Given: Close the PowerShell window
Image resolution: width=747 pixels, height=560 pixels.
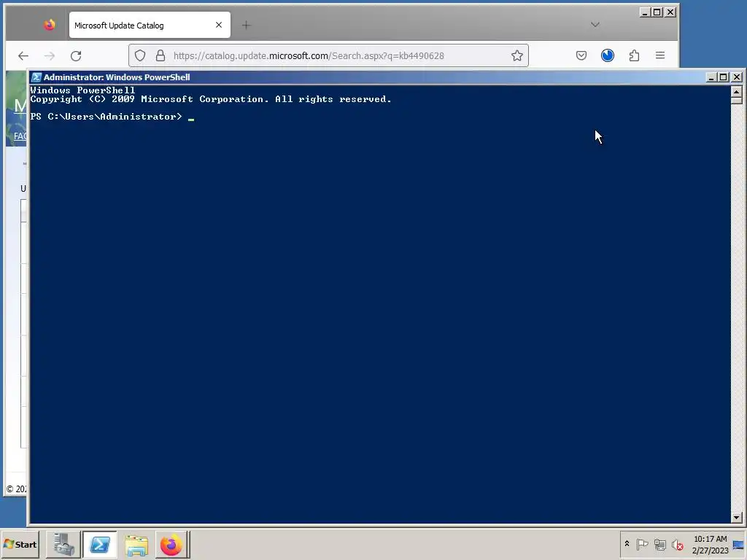Looking at the screenshot, I should [x=737, y=77].
